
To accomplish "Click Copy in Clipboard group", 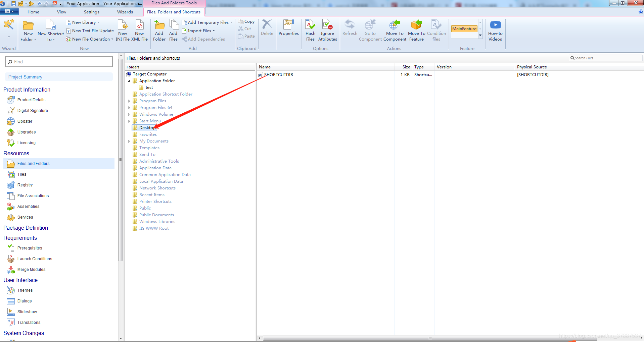I will pyautogui.click(x=246, y=21).
